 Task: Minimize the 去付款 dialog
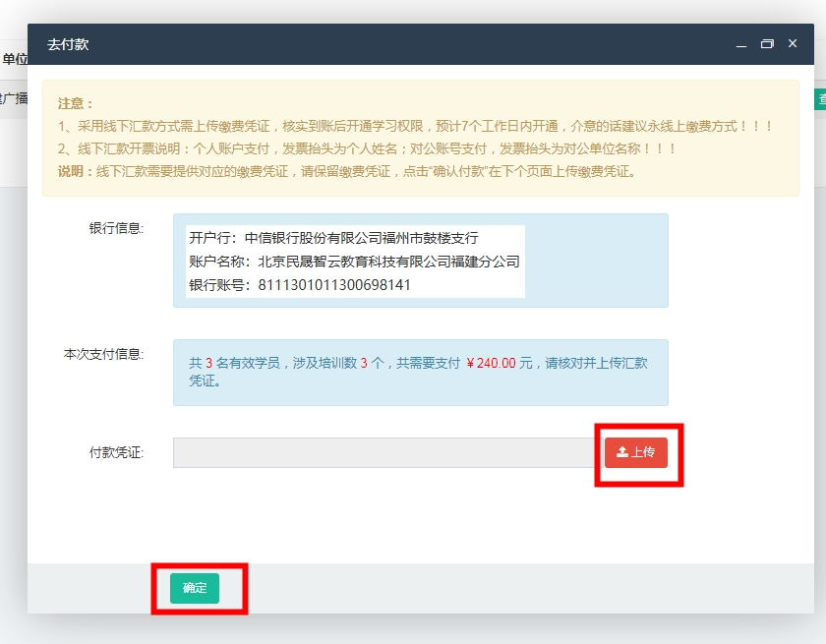click(741, 44)
